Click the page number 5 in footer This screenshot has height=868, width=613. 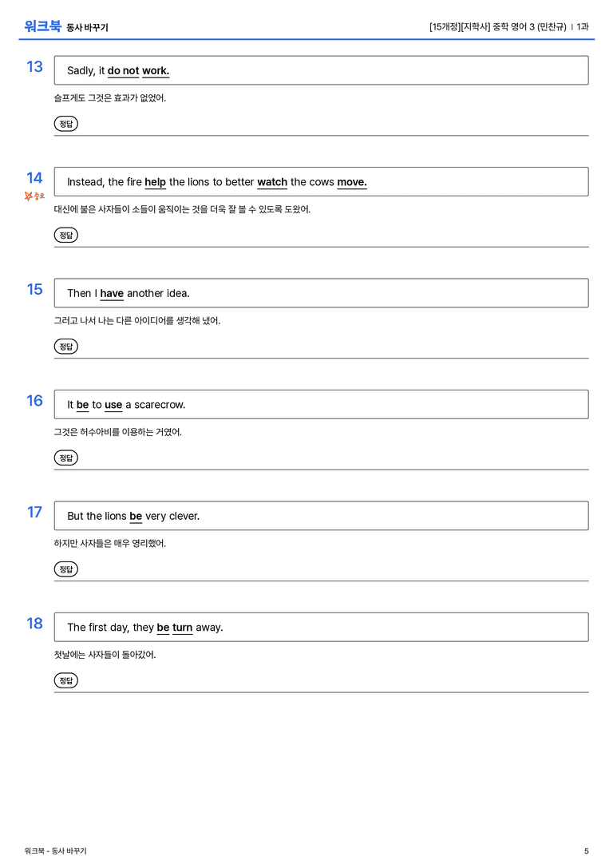[587, 851]
